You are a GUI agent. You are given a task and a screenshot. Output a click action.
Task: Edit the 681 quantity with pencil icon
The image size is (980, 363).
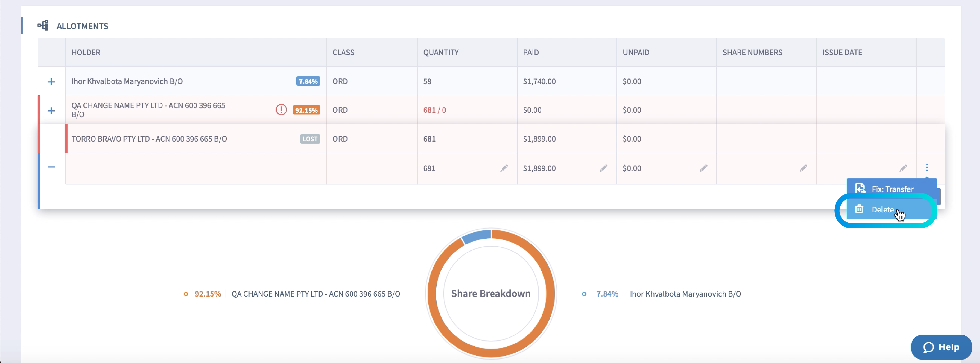(x=504, y=168)
